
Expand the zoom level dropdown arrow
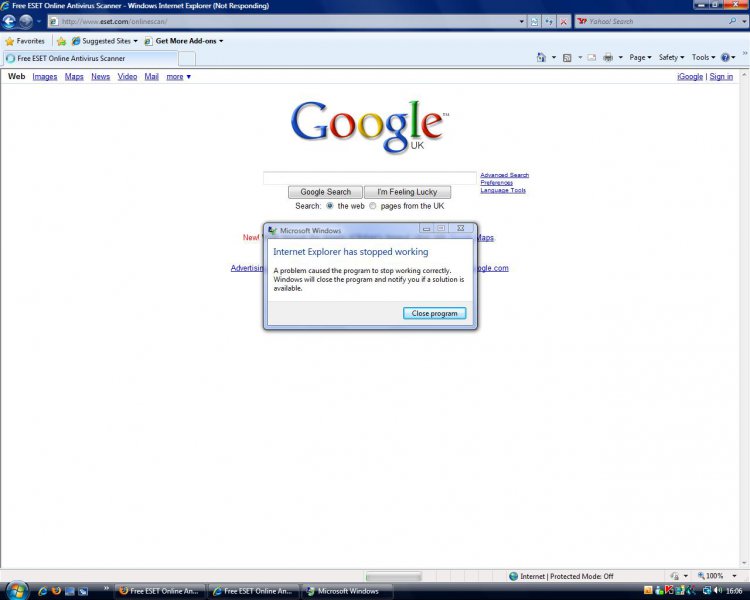point(734,576)
